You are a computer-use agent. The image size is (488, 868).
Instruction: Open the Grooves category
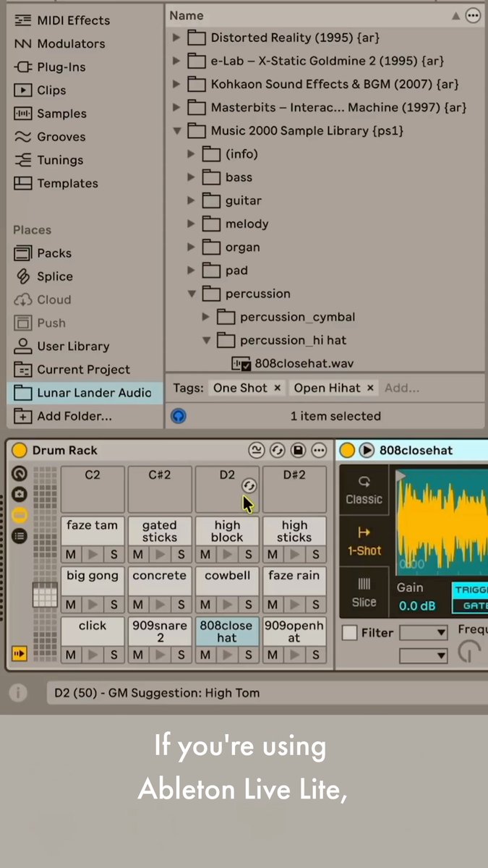[50, 136]
